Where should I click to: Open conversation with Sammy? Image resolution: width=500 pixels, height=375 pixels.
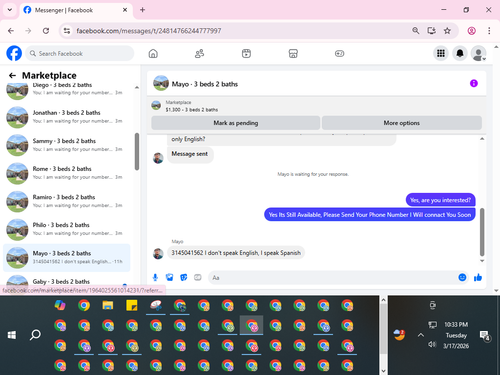tap(67, 145)
